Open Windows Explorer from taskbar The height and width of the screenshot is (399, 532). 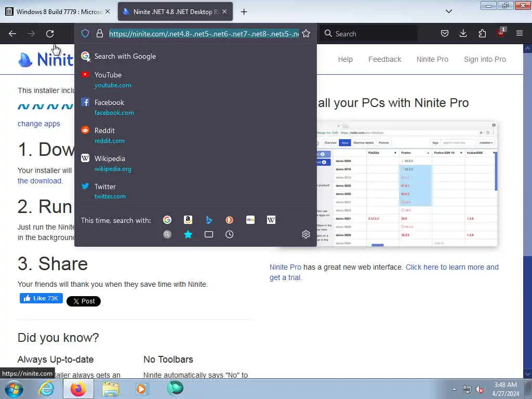pyautogui.click(x=111, y=389)
